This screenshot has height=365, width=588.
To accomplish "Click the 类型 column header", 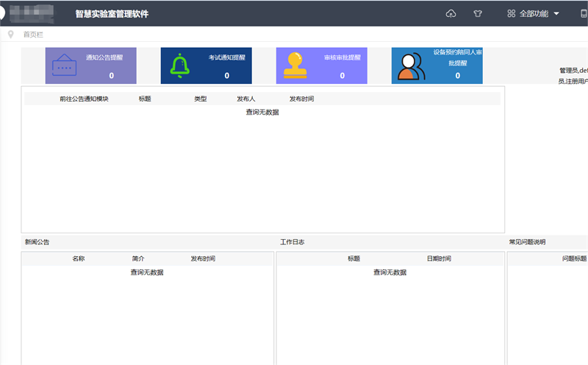I will [201, 99].
